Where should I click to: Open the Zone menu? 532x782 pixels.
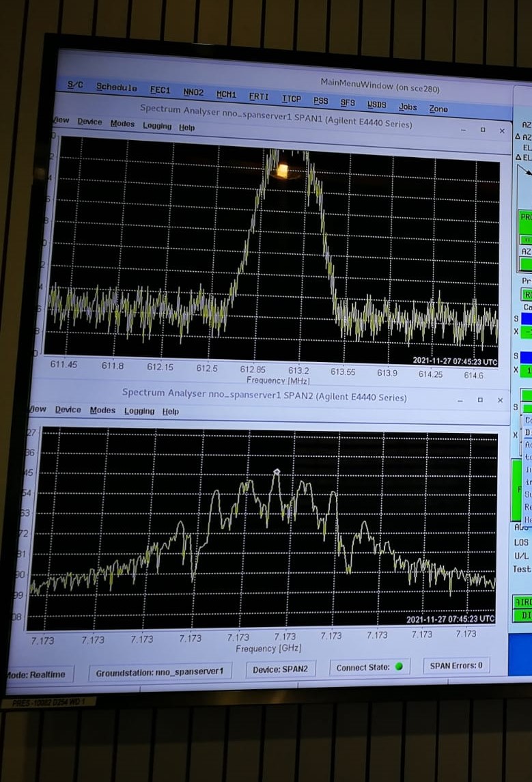[438, 109]
